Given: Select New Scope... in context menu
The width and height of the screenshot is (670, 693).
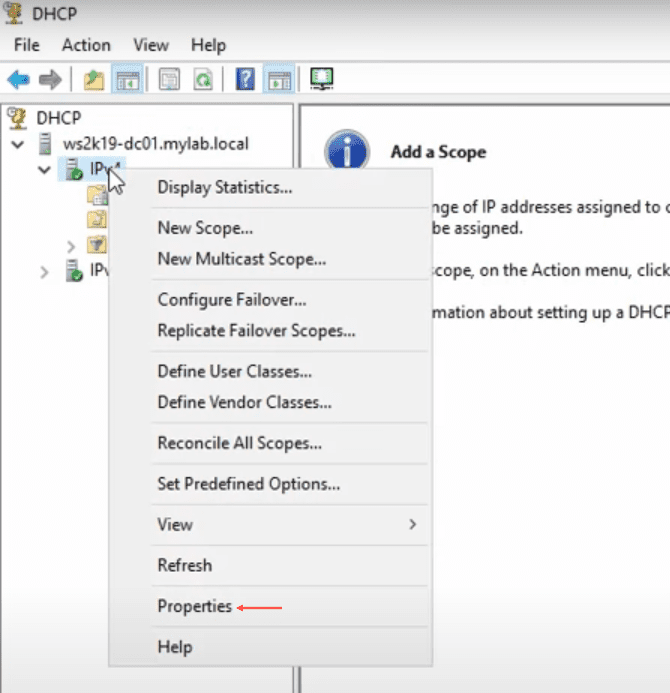Looking at the screenshot, I should point(205,228).
